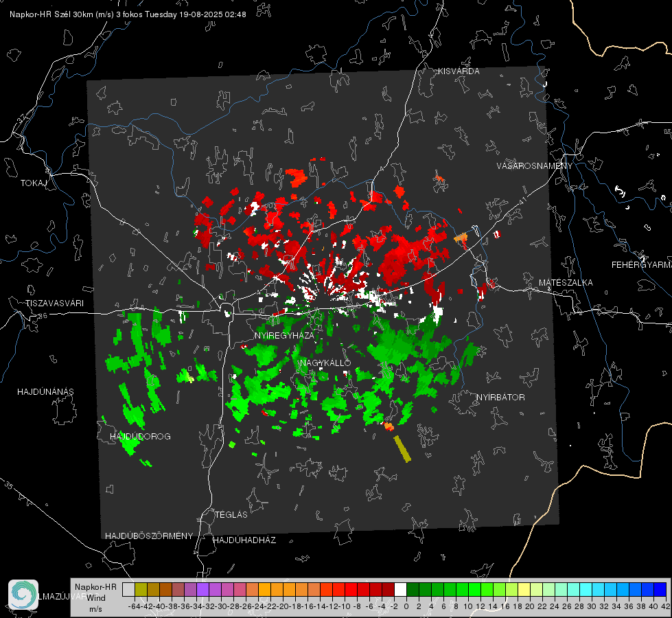Click the TOKAJ town label
672x618 pixels.
[x=34, y=183]
